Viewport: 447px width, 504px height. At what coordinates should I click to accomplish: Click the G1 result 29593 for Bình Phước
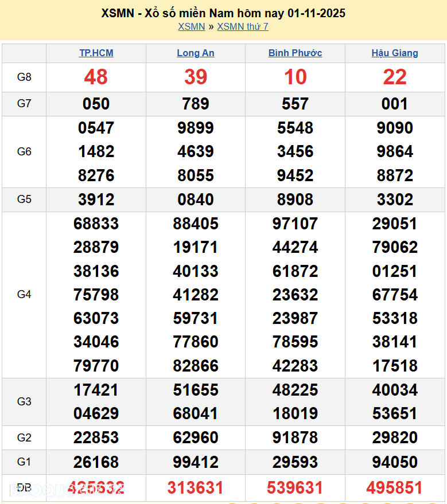(295, 462)
